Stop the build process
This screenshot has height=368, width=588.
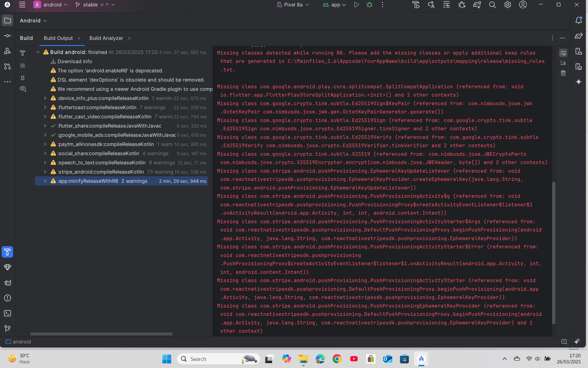(x=23, y=66)
